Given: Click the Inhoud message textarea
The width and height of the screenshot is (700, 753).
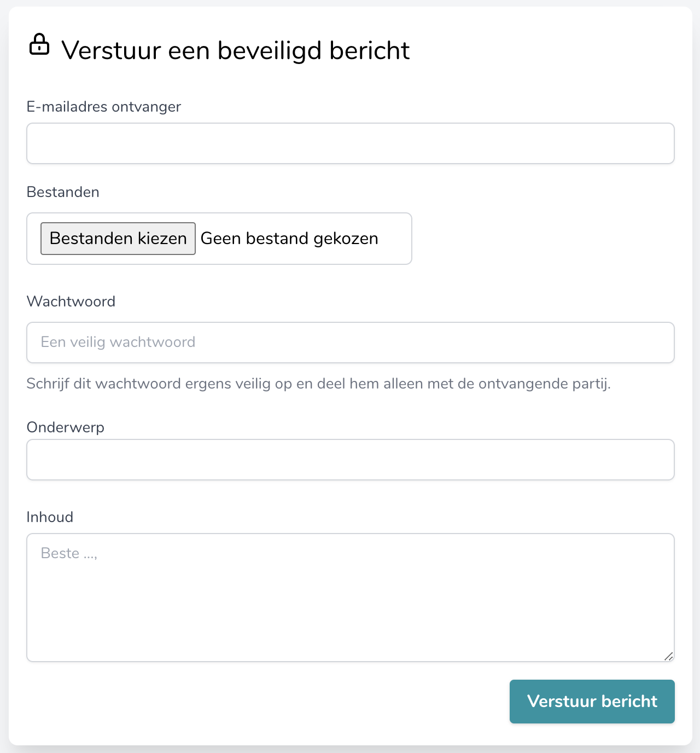Looking at the screenshot, I should 350,596.
